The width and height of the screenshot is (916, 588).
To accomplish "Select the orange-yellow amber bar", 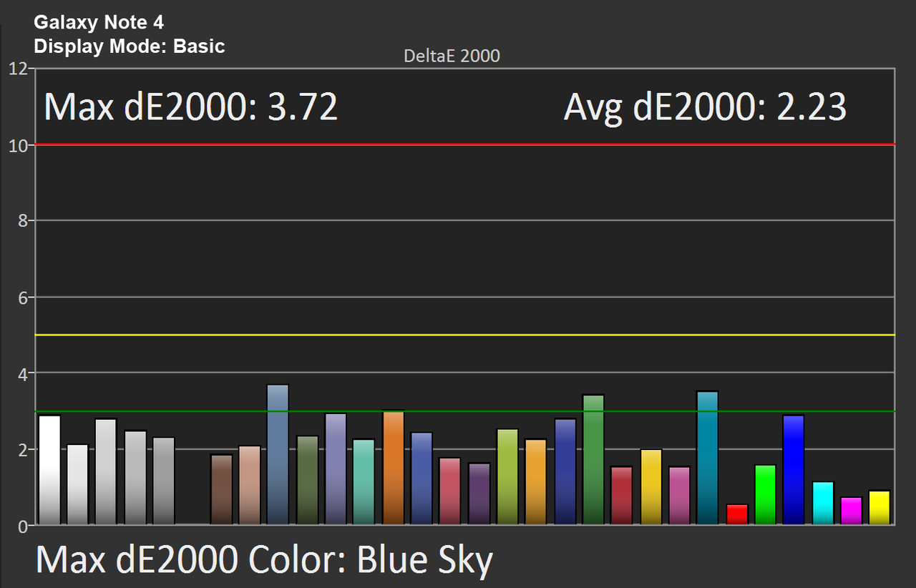I will coord(535,482).
